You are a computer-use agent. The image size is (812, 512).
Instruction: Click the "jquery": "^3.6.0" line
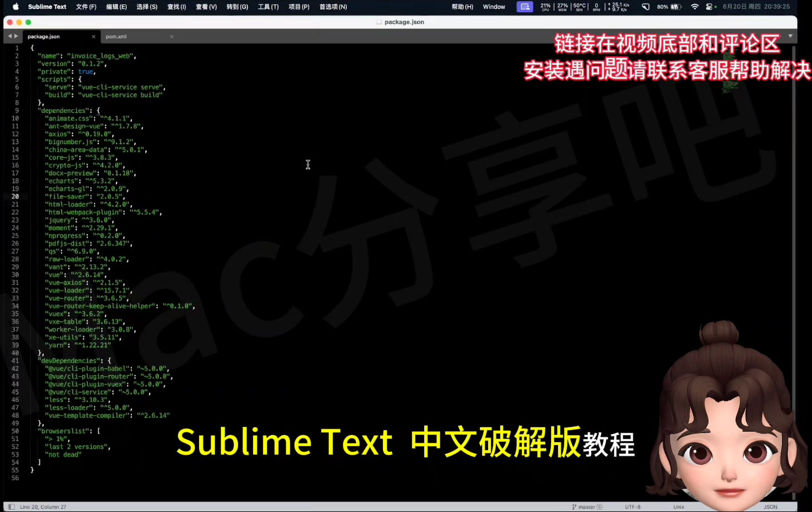pyautogui.click(x=80, y=220)
